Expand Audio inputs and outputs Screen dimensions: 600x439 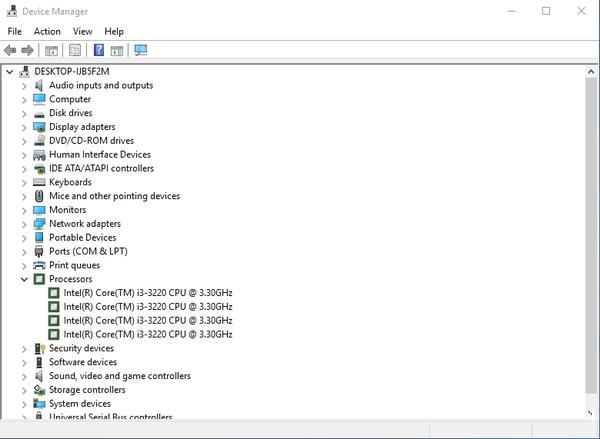24,86
